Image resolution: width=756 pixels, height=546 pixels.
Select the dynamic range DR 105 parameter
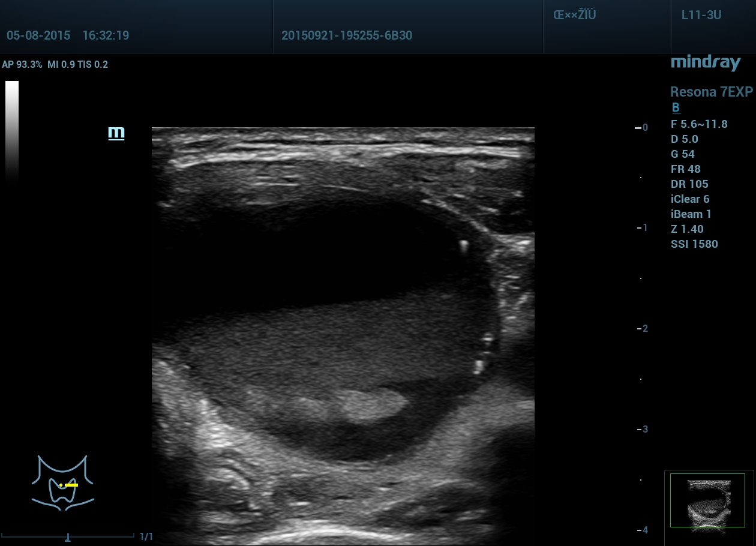pyautogui.click(x=689, y=184)
